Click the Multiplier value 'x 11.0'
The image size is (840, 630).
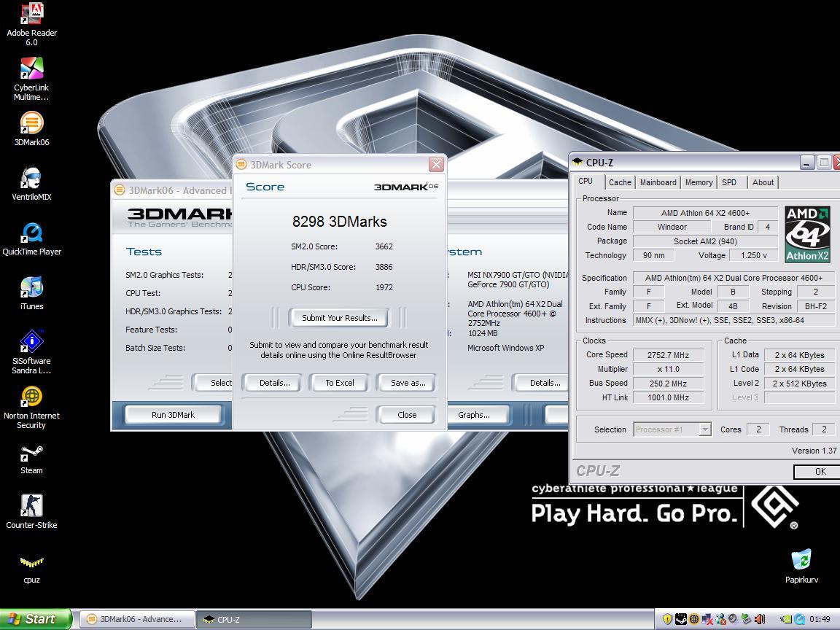[x=668, y=369]
